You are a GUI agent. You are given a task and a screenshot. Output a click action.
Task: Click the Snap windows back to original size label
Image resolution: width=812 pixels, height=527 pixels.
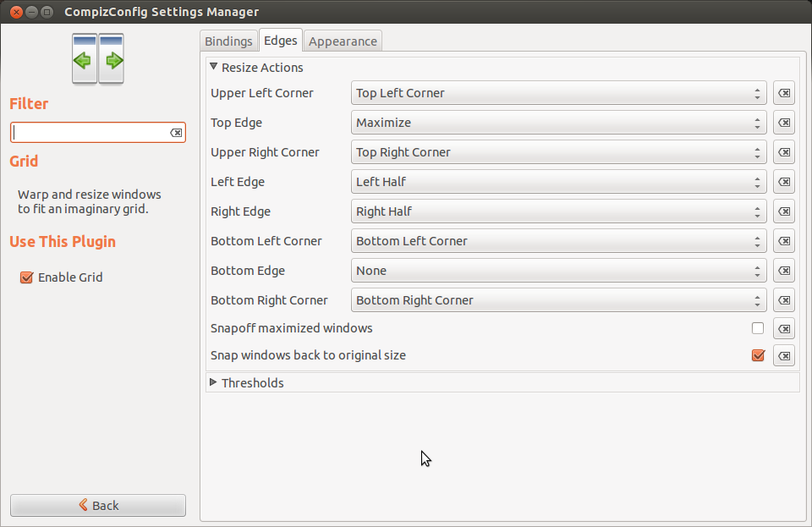(x=308, y=355)
